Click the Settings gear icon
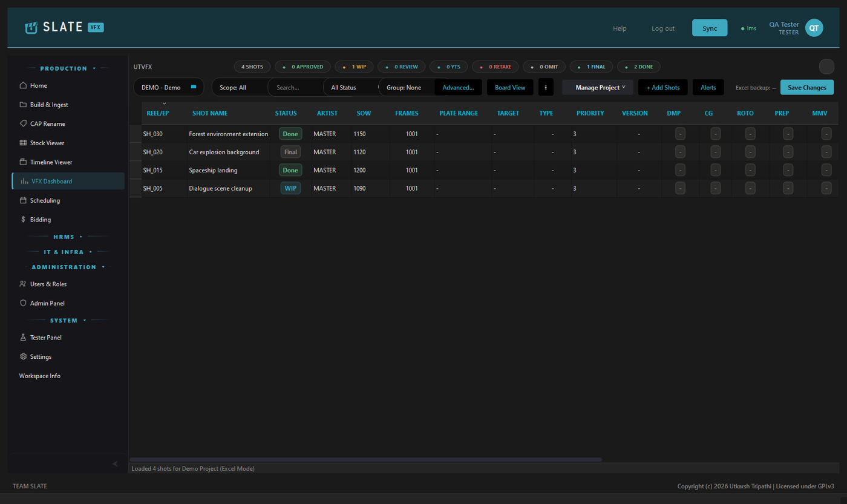The height and width of the screenshot is (504, 847). point(23,357)
